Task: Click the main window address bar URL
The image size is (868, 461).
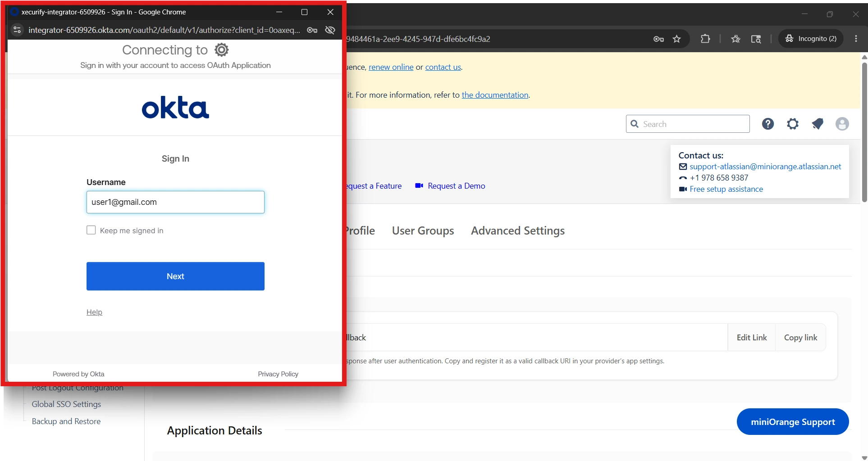Action: click(x=419, y=39)
